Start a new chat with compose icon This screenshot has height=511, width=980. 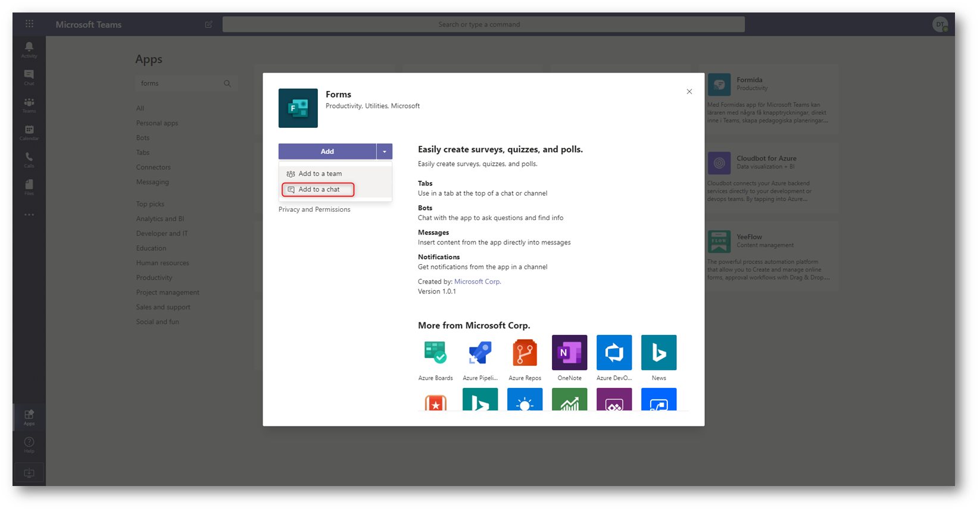point(208,24)
